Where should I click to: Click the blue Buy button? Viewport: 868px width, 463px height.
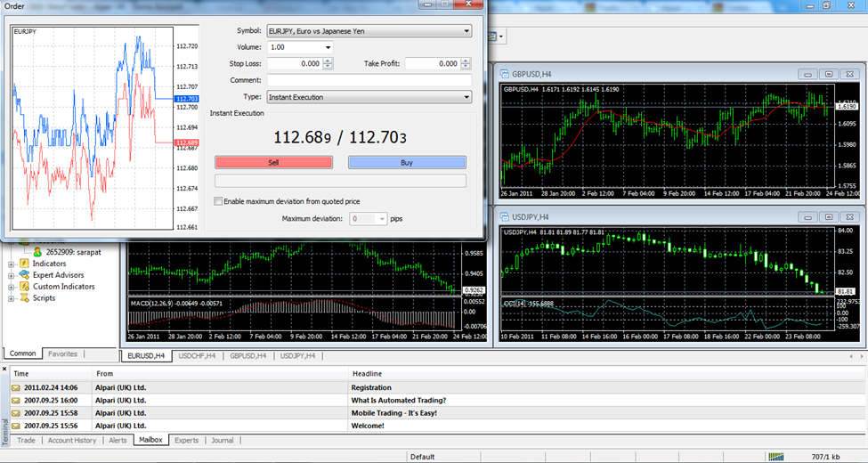(407, 162)
